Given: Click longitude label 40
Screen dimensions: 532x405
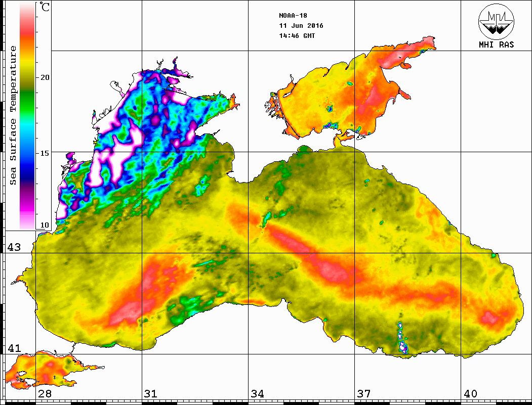Looking at the screenshot, I should click(x=470, y=393).
